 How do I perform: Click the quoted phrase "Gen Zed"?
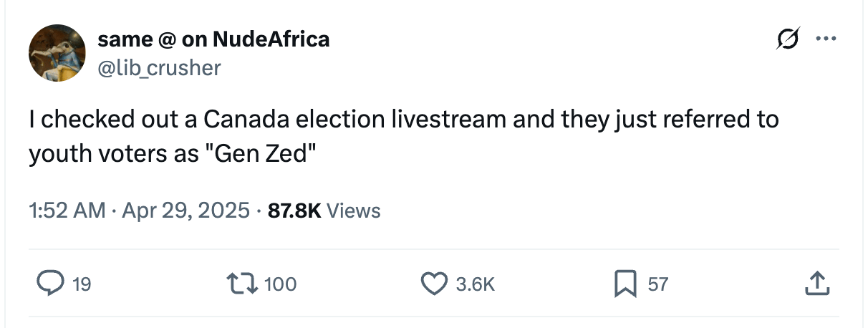click(x=261, y=154)
